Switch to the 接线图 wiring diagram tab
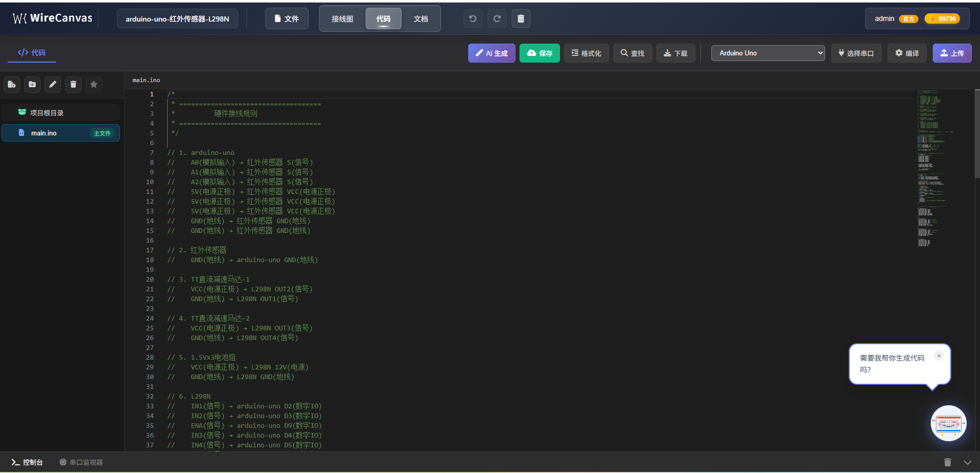Image resolution: width=980 pixels, height=473 pixels. 342,19
